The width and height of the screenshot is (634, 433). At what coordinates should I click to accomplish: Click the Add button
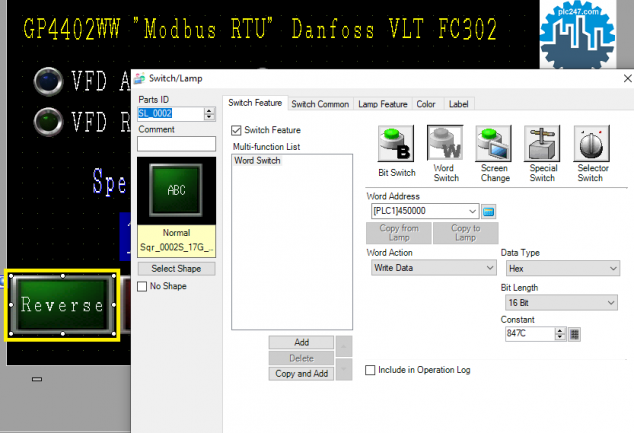pyautogui.click(x=301, y=342)
